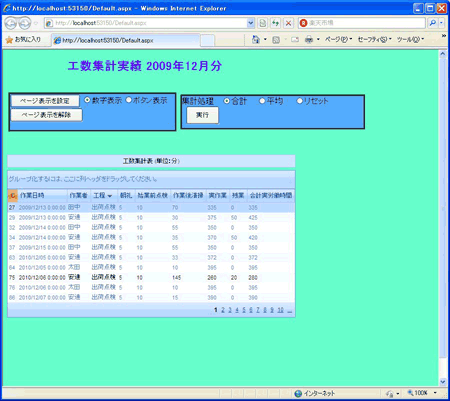This screenshot has height=401, width=450.
Task: Open the recent pages dropdown arrow
Action: point(36,23)
